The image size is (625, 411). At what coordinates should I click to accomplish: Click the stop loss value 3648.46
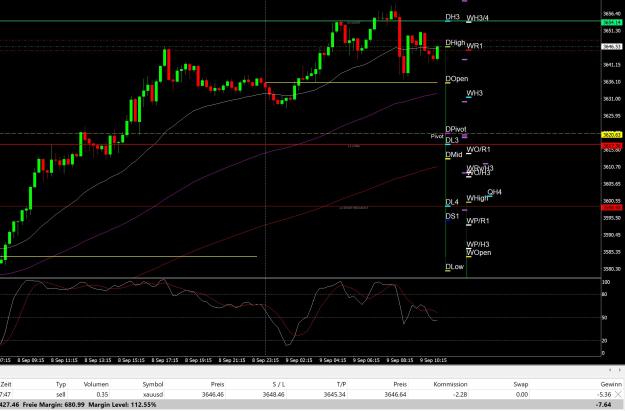point(274,395)
